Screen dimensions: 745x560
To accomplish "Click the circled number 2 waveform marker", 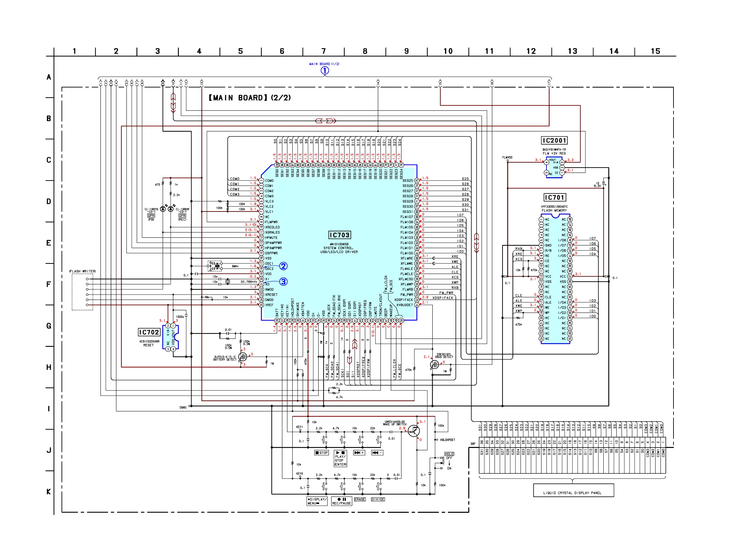I will [283, 266].
